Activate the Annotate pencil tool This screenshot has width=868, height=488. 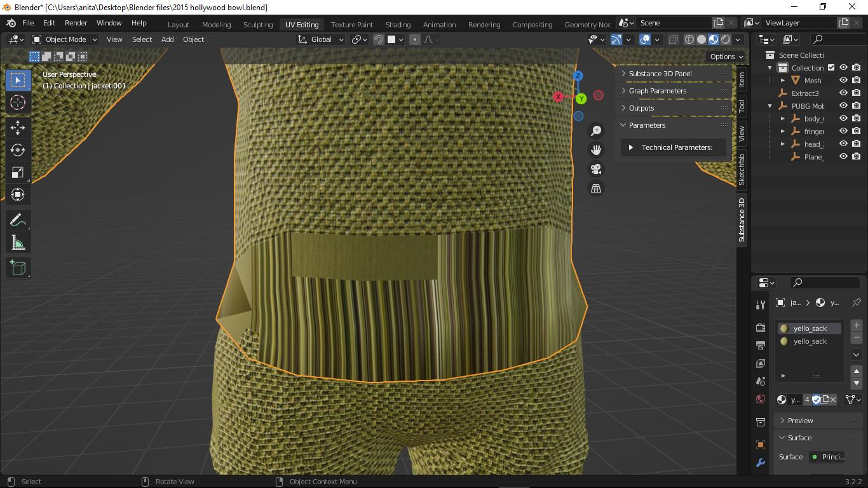click(x=18, y=220)
